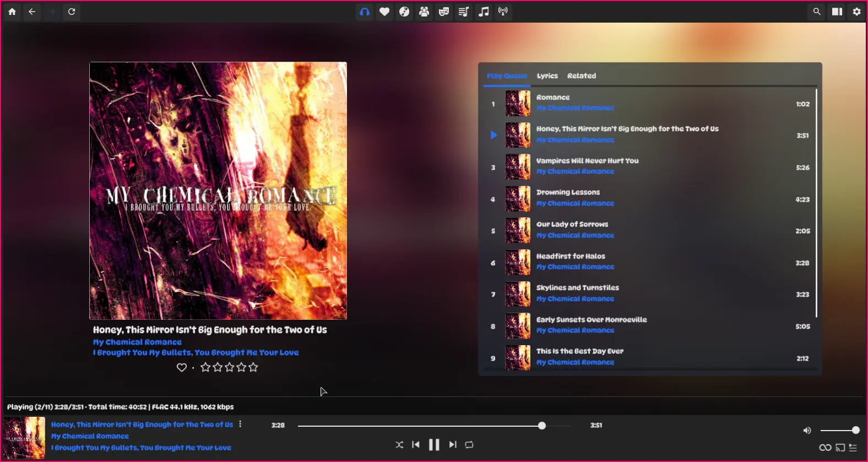This screenshot has width=868, height=462.
Task: Click the currently playing queue row's play indicator
Action: click(x=493, y=135)
